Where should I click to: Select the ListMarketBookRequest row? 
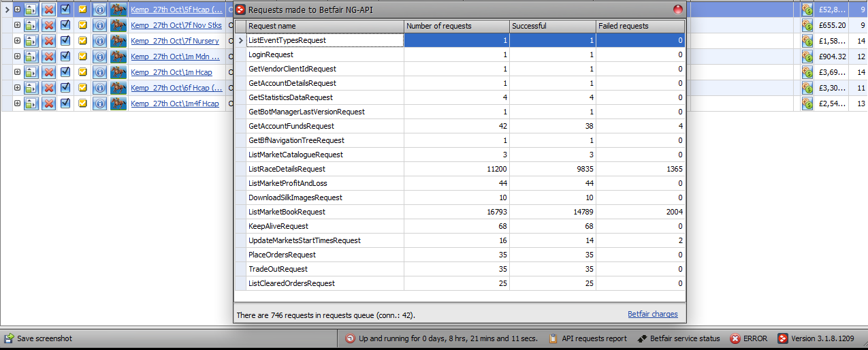click(460, 212)
